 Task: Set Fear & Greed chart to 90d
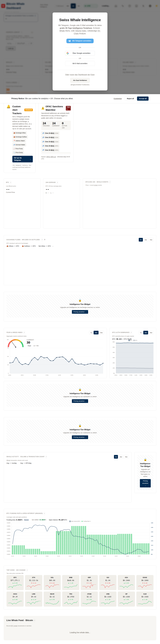(x=101, y=333)
